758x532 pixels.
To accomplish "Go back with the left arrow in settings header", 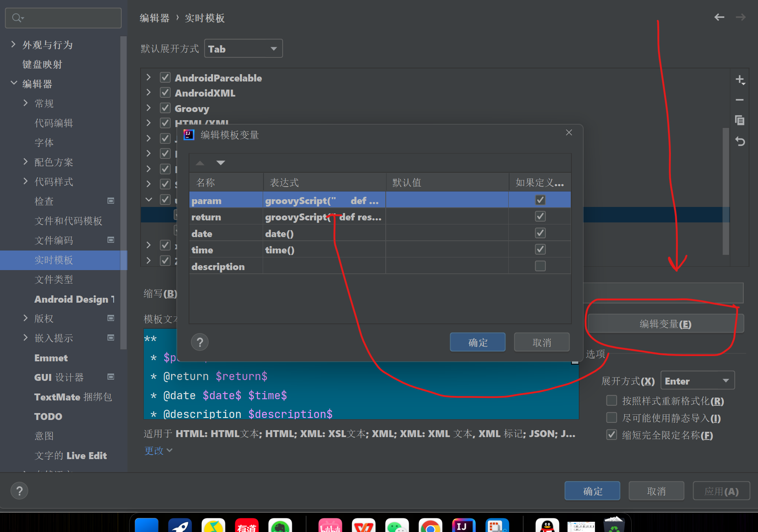I will (719, 17).
